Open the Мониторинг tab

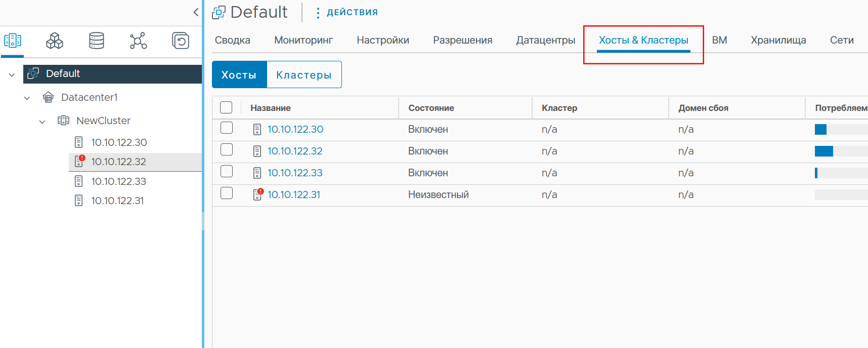click(303, 40)
